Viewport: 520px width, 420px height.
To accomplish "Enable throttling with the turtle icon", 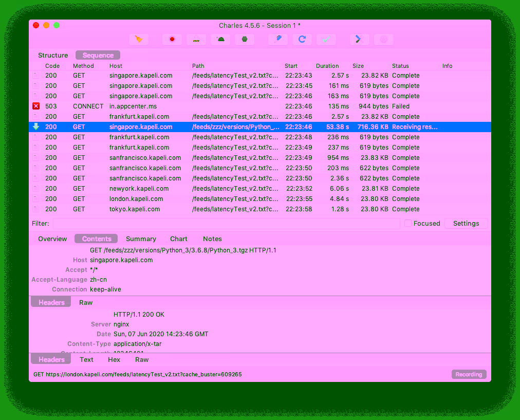I will [220, 39].
